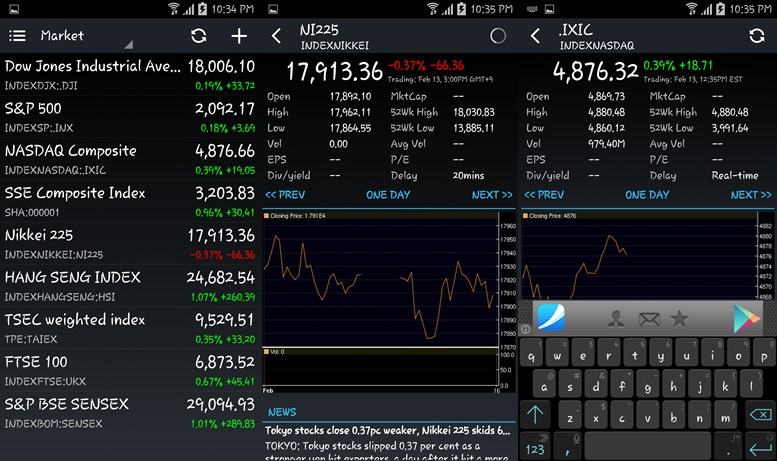This screenshot has height=461, width=777.
Task: Open the NASDAQ Composite row
Action: pos(129,159)
